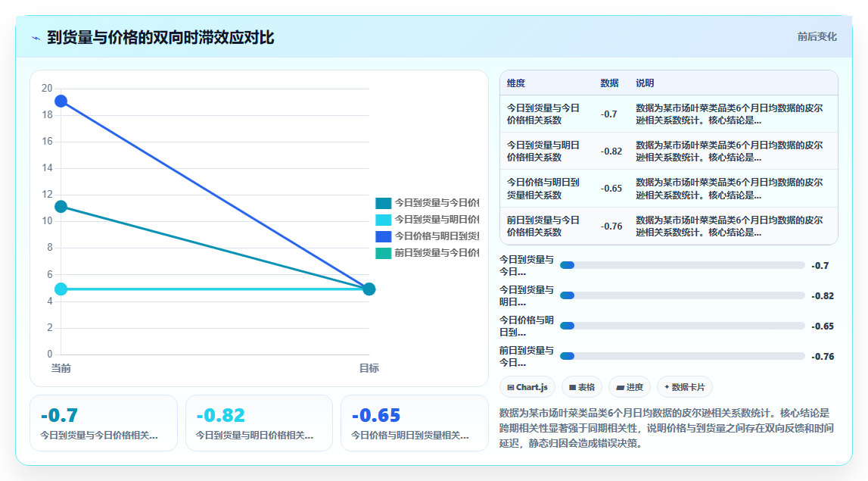This screenshot has width=868, height=481.
Task: Click the data point at 目标 end
Action: 369,289
